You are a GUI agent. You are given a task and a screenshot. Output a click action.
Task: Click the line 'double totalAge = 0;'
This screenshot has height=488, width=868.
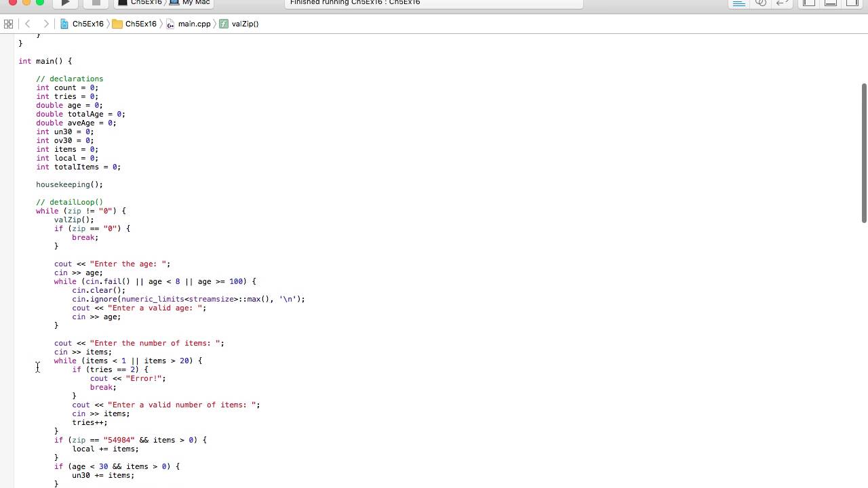[81, 114]
